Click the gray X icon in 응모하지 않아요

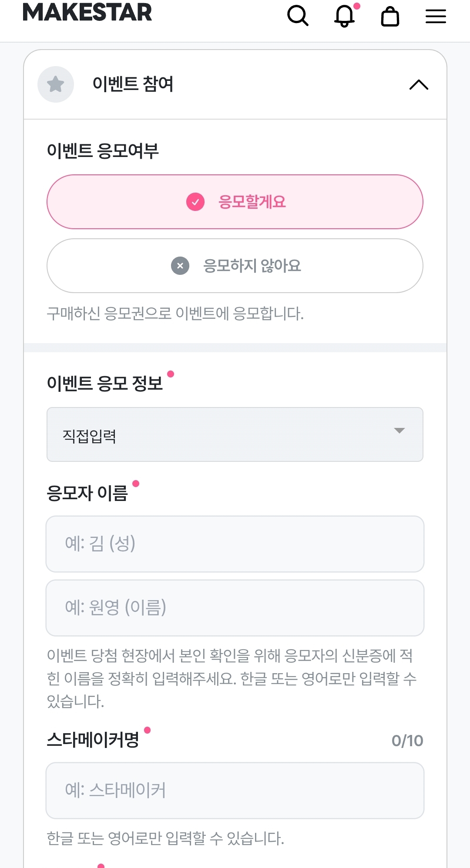click(180, 266)
